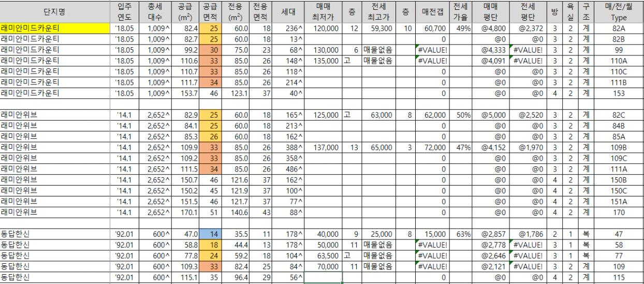The image size is (644, 284).
Task: Select type cell 82A
Action: click(618, 28)
